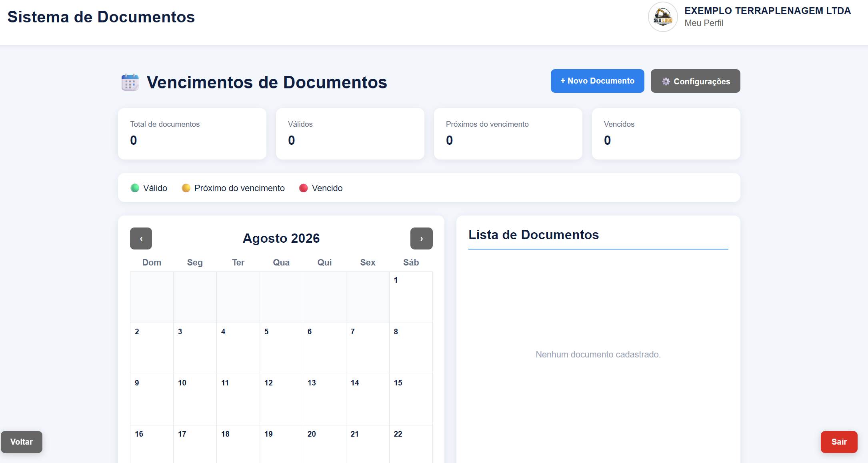This screenshot has height=463, width=868.
Task: Log out with the Sair button
Action: 839,442
